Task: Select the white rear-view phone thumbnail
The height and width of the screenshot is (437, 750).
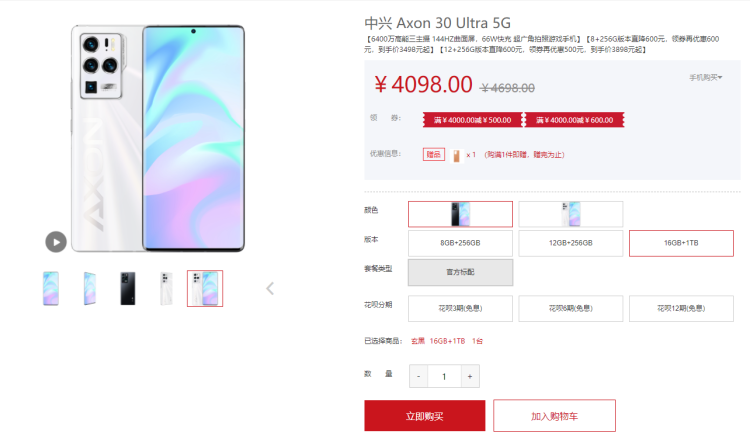Action: pyautogui.click(x=166, y=288)
